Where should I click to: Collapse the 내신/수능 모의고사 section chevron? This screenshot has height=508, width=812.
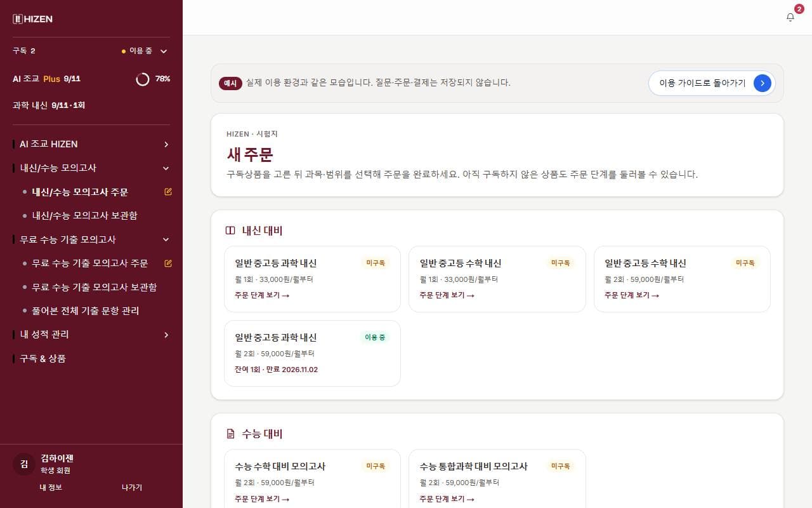pyautogui.click(x=166, y=168)
